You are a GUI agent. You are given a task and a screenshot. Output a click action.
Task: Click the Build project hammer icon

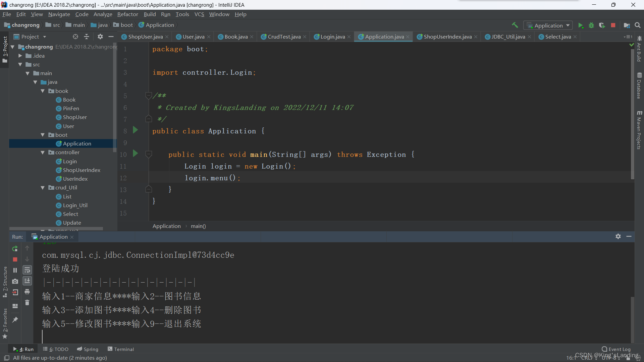point(515,25)
